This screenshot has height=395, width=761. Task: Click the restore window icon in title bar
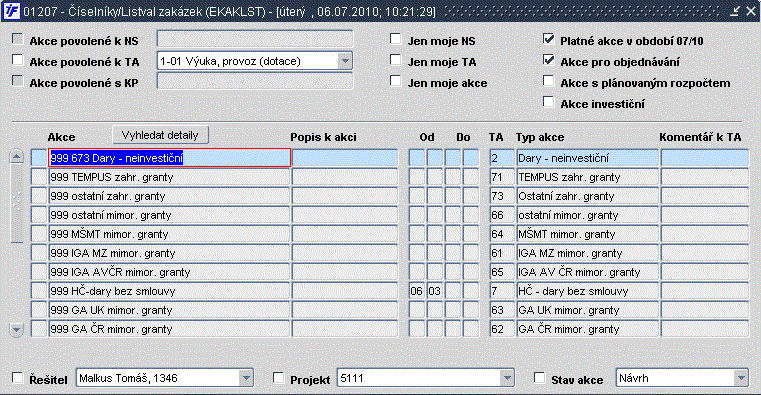pyautogui.click(x=735, y=11)
